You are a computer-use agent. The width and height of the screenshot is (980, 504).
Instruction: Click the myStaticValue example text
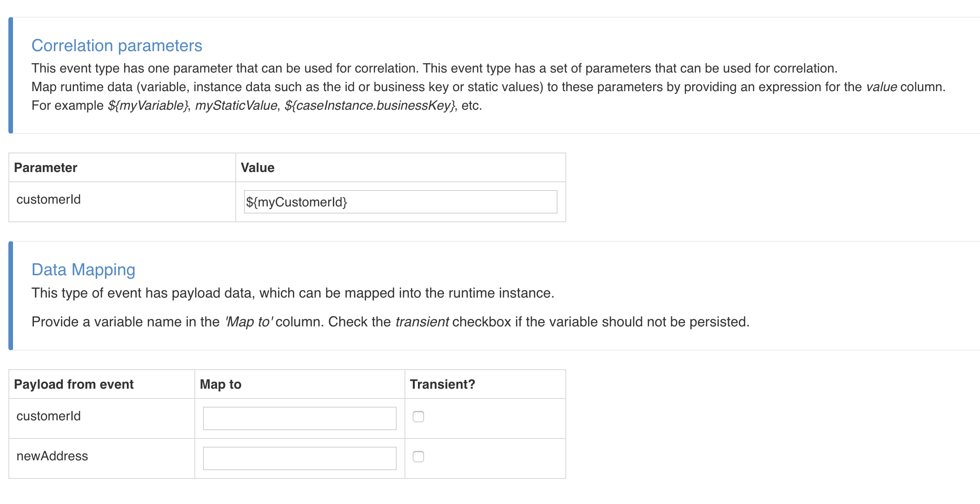click(236, 106)
